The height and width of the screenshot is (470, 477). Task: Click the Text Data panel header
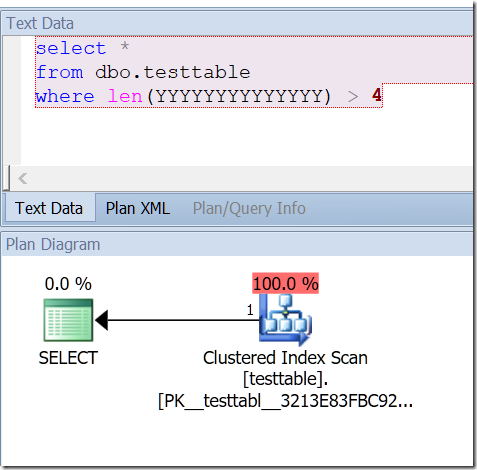40,23
